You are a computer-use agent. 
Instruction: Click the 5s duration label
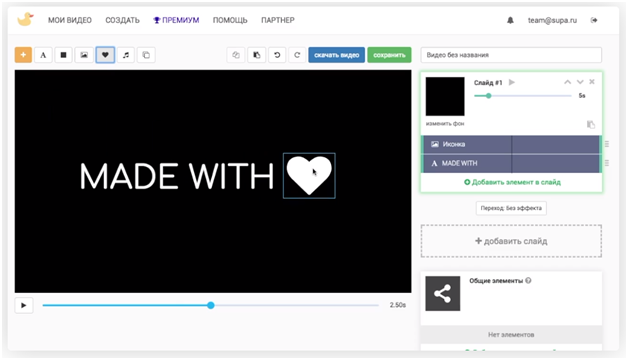[582, 96]
